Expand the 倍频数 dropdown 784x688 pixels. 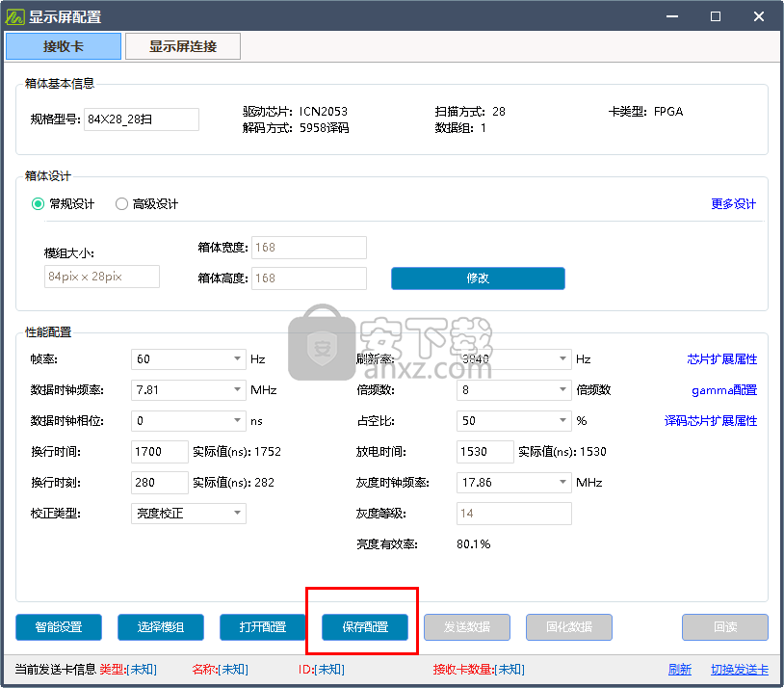coord(514,390)
